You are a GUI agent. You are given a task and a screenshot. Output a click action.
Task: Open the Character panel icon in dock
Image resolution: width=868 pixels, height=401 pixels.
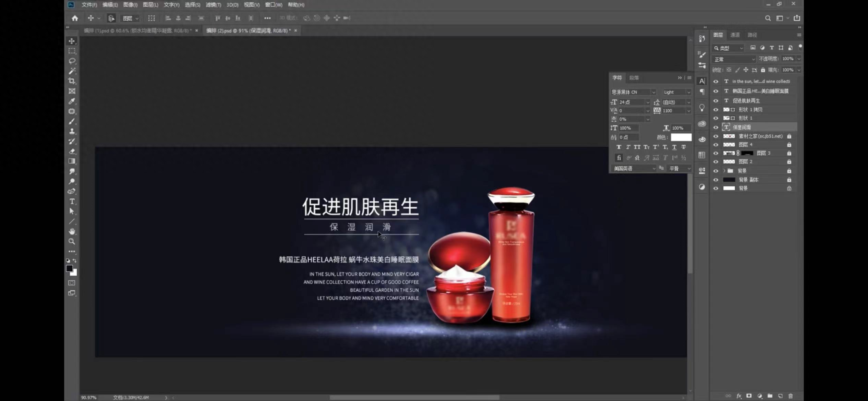(x=702, y=81)
